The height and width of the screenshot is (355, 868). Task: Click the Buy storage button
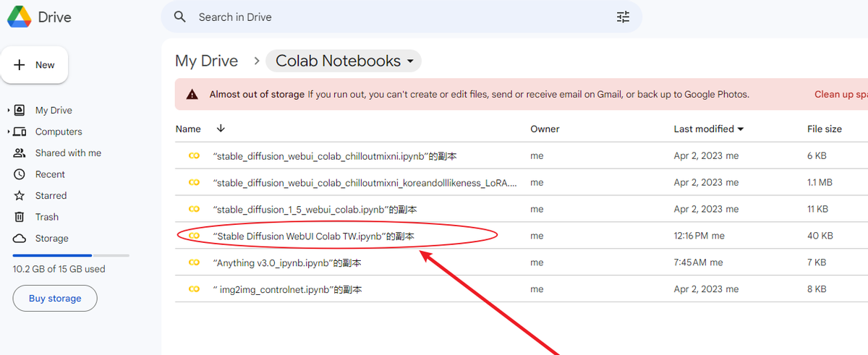click(55, 299)
